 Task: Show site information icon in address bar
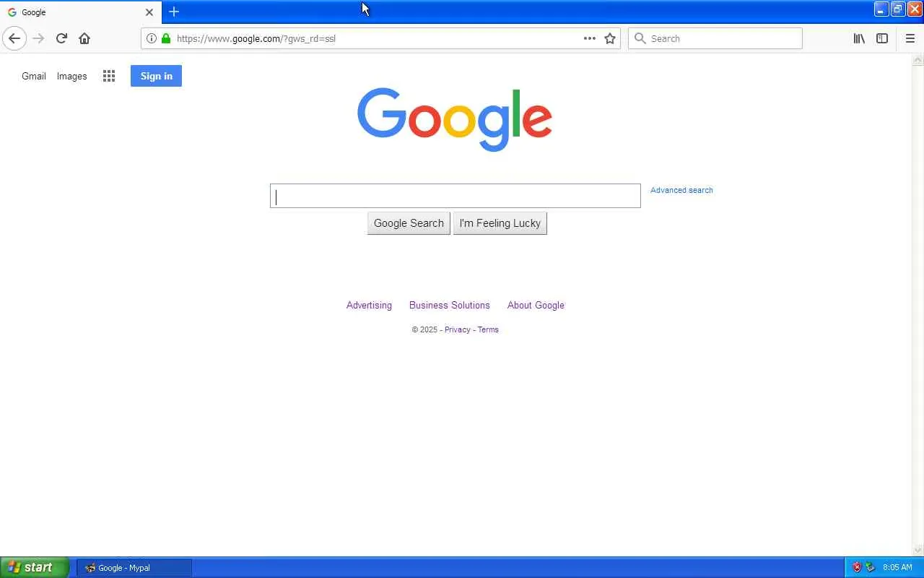coord(152,38)
